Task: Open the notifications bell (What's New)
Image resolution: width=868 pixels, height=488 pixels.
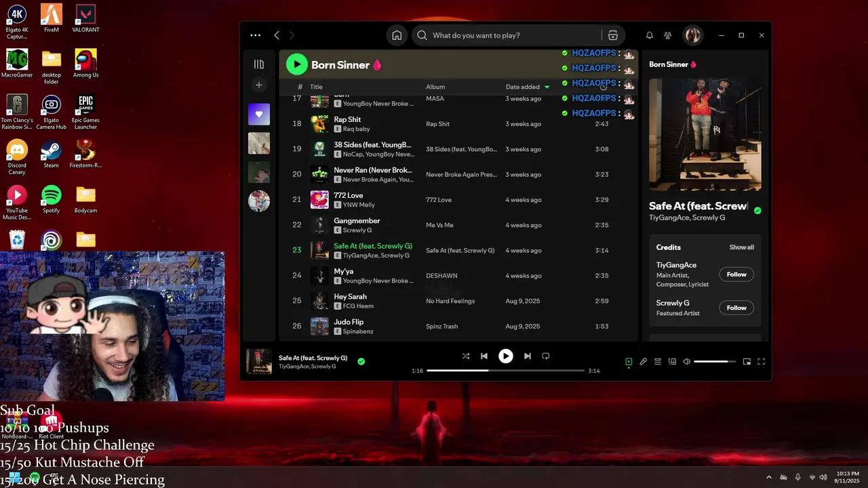Action: (649, 35)
